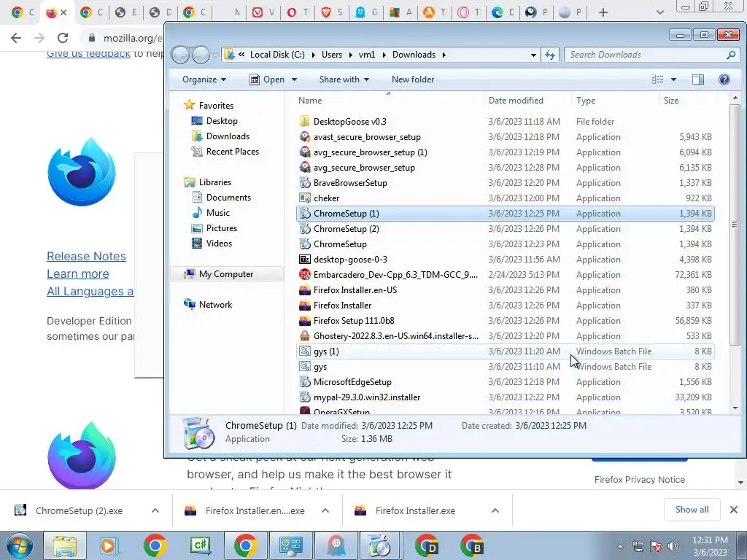Select Libraries in the navigation pane
747x560 pixels.
pyautogui.click(x=215, y=182)
